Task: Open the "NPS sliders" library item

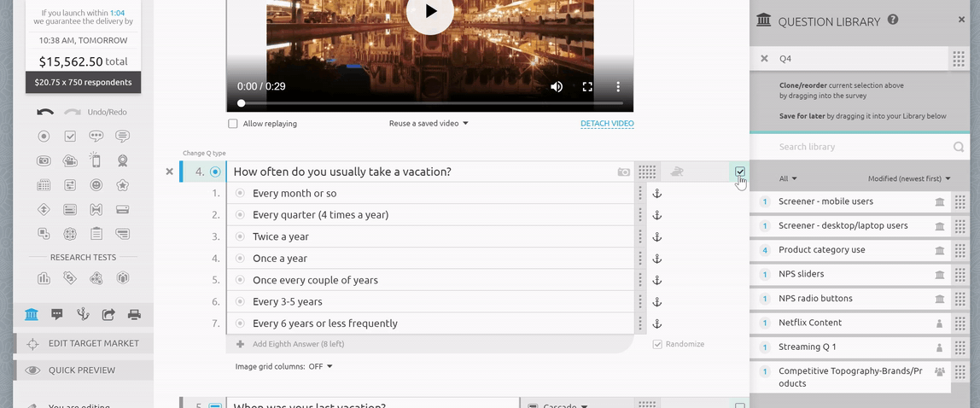Action: (850, 274)
